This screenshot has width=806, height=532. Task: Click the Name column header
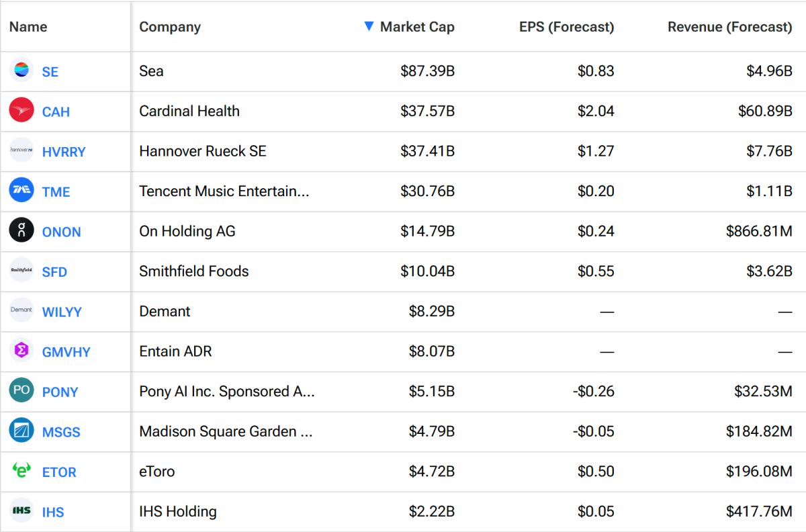[28, 27]
